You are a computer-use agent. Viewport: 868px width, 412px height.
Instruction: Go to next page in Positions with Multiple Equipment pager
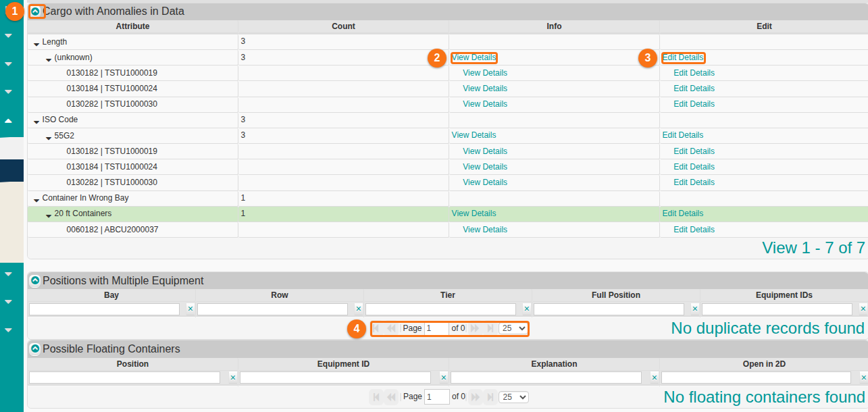(475, 328)
